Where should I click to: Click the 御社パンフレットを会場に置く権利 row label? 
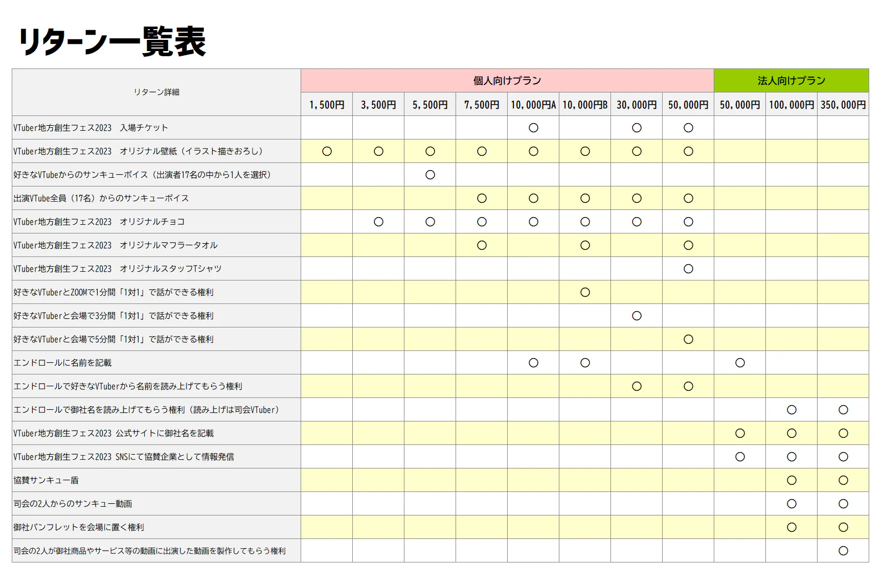pos(79,527)
